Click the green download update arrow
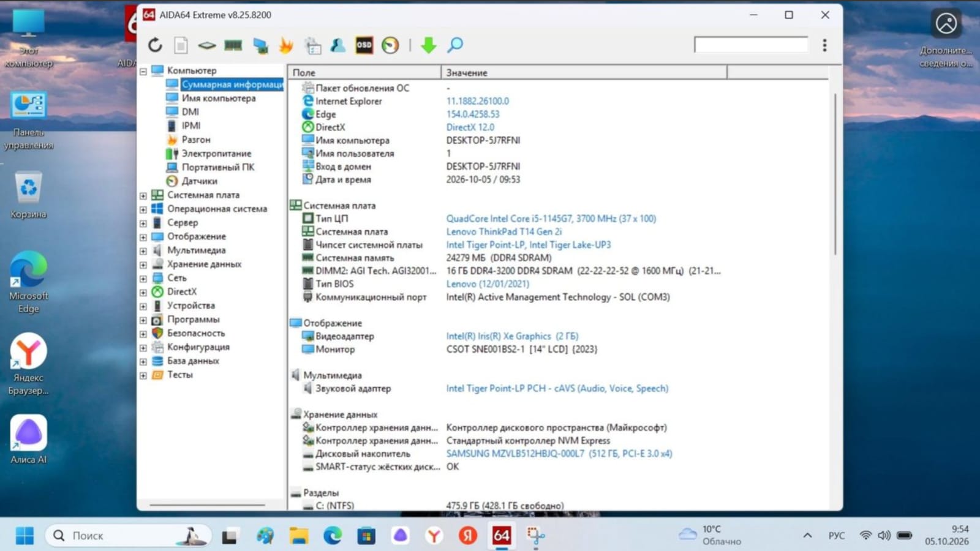This screenshot has width=980, height=551. 429,45
